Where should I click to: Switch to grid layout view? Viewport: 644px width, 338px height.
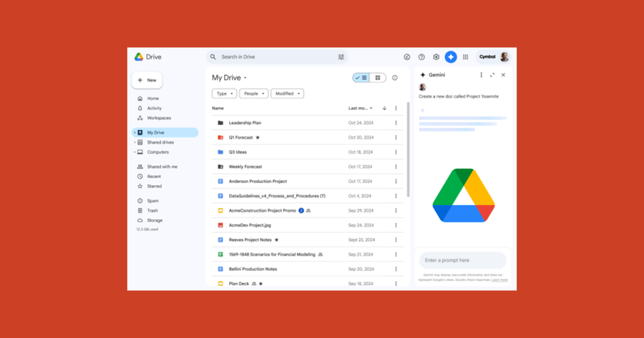pos(377,77)
